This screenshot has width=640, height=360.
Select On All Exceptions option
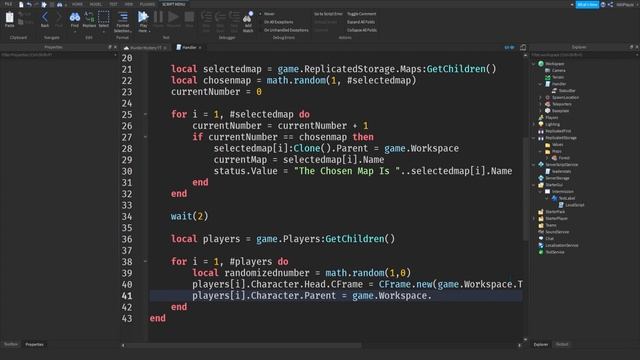[x=278, y=22]
